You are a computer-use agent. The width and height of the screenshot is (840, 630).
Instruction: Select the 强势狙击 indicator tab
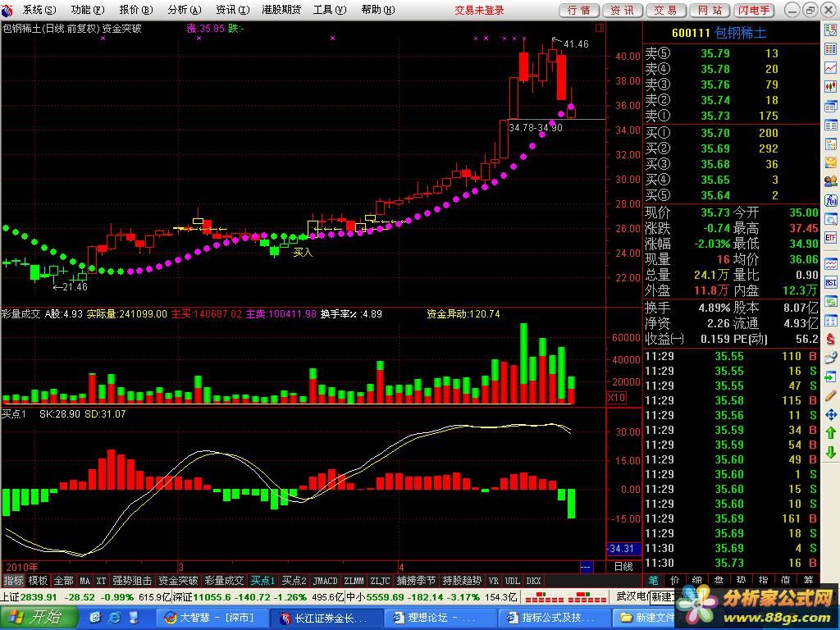pos(132,580)
